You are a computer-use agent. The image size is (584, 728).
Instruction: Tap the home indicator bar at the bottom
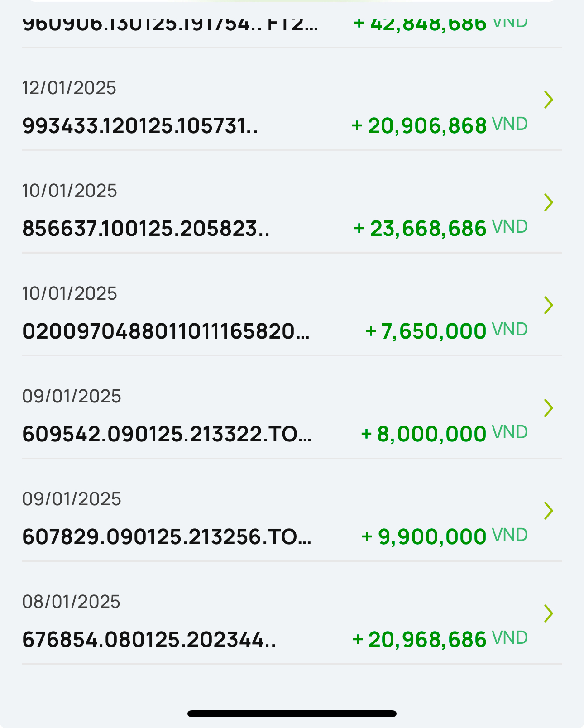[x=292, y=714]
